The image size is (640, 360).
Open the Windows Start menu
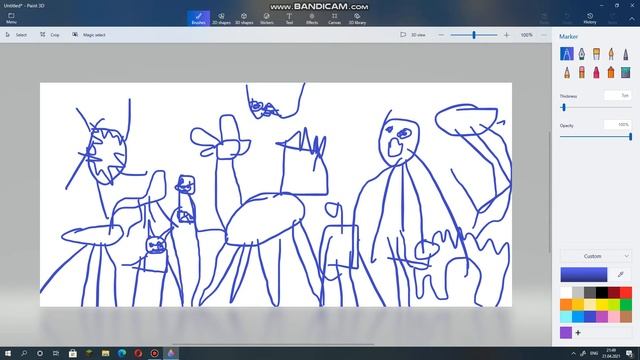pos(8,353)
